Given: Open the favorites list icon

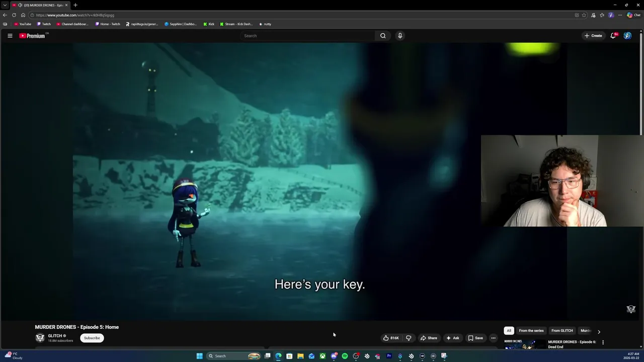Looking at the screenshot, I should pos(602,15).
